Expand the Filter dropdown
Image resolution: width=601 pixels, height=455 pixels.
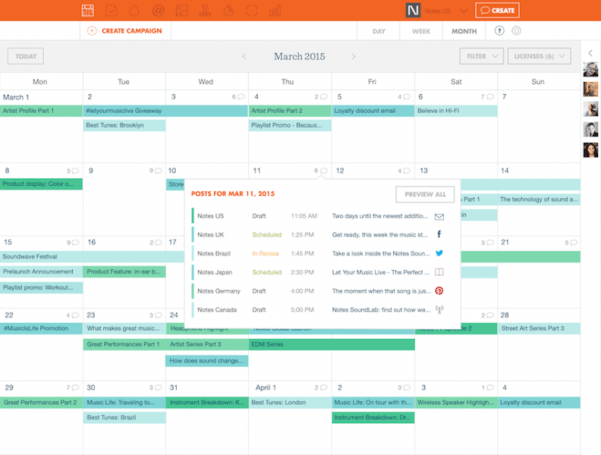click(x=482, y=56)
